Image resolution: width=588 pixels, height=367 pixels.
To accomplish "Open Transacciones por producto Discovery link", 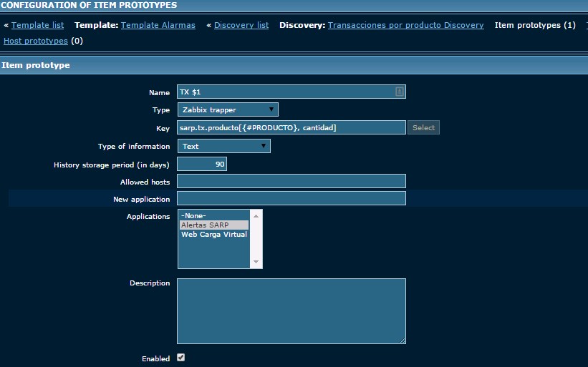I will point(406,25).
